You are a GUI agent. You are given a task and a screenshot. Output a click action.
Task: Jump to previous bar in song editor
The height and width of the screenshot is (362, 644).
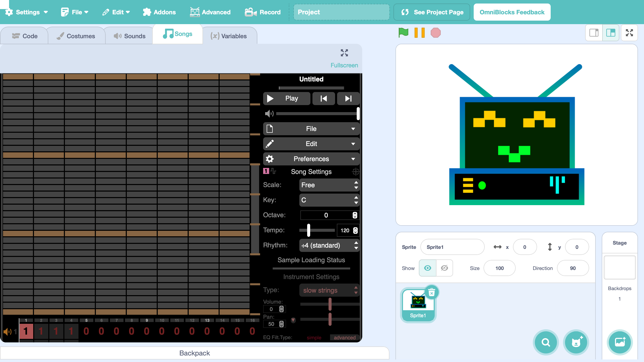[324, 99]
